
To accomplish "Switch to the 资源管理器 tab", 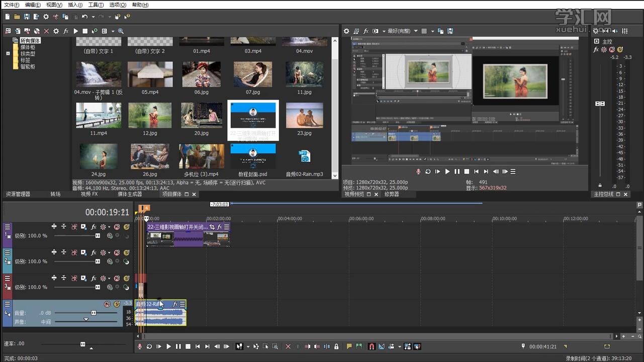I will point(18,194).
